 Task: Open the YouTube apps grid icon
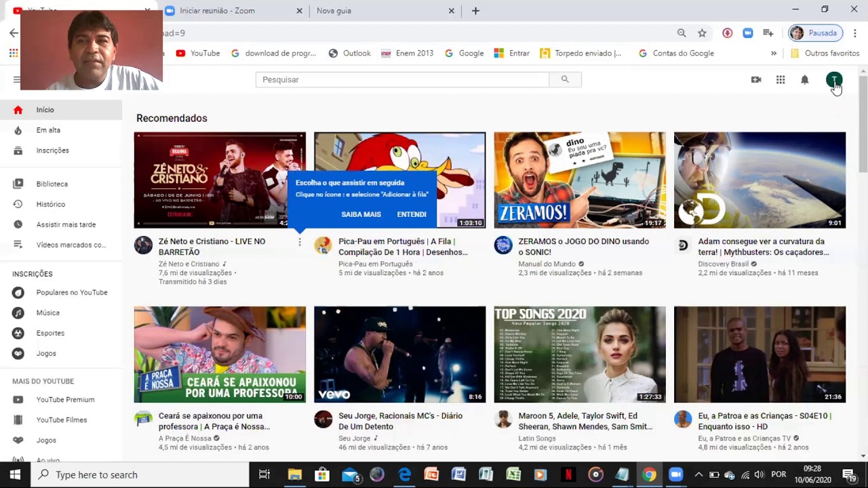pos(781,79)
